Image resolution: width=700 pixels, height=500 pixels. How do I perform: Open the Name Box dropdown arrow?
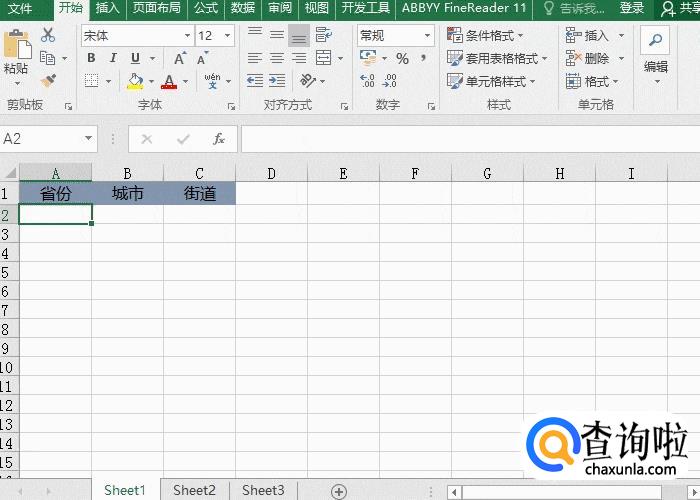click(89, 139)
